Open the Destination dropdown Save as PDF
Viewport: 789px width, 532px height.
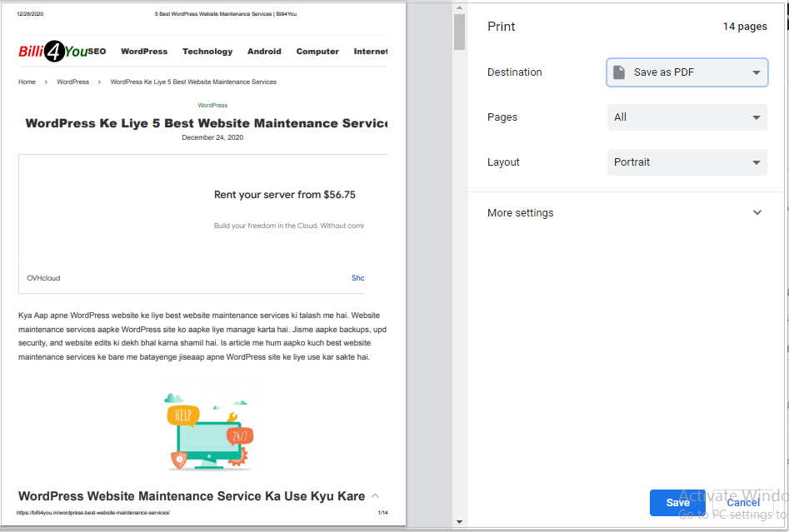click(x=687, y=72)
